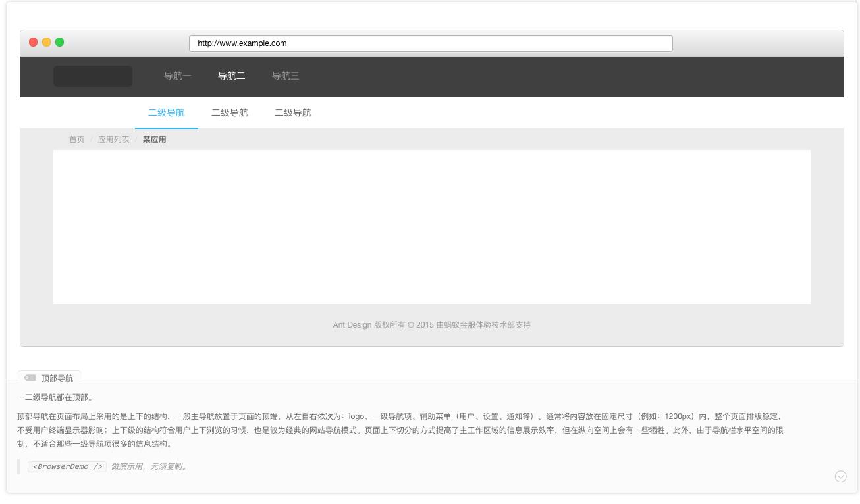Go to 应用列表 in the breadcrumb
Viewport: 860px width, 504px height.
pos(114,139)
